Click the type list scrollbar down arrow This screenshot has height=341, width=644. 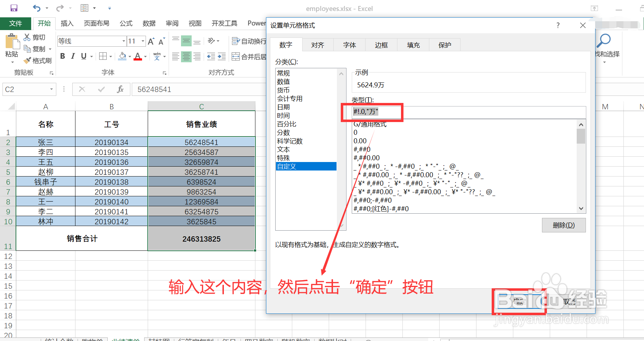(581, 209)
